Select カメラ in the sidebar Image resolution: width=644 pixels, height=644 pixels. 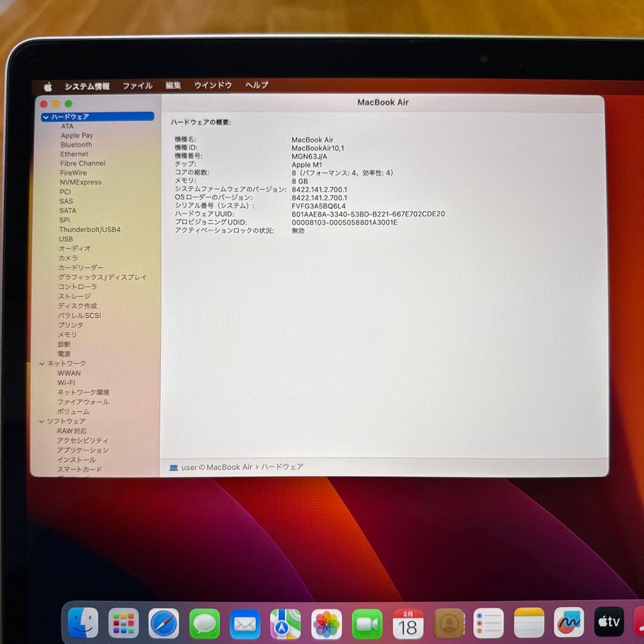click(x=68, y=258)
